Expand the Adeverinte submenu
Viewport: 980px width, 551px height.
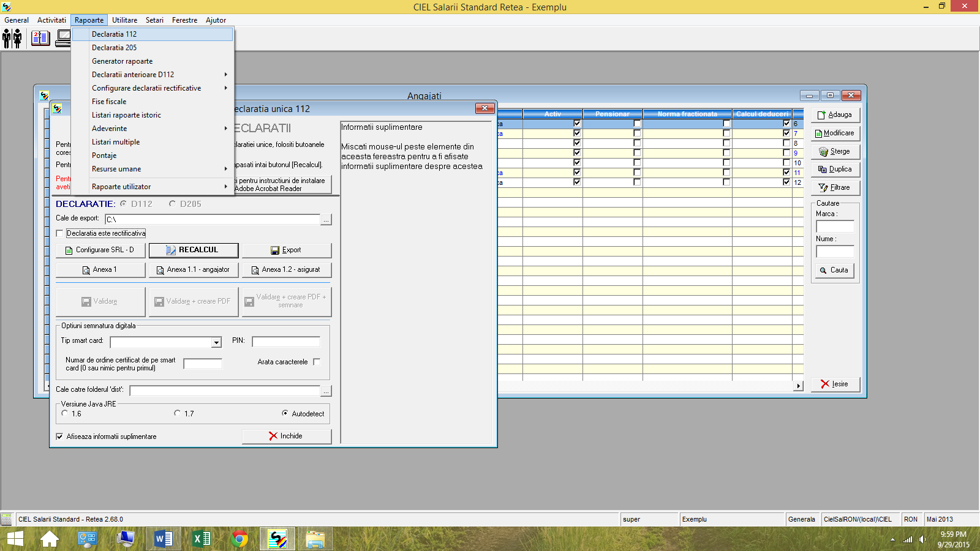153,129
